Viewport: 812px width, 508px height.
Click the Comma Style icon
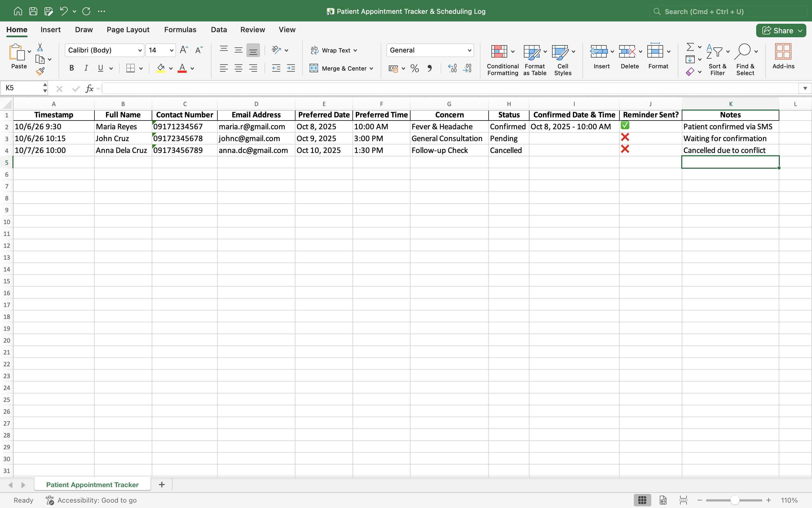click(x=429, y=69)
